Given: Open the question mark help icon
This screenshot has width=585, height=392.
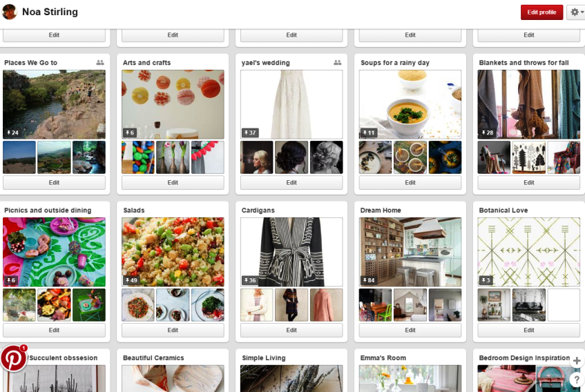Looking at the screenshot, I should click(577, 380).
